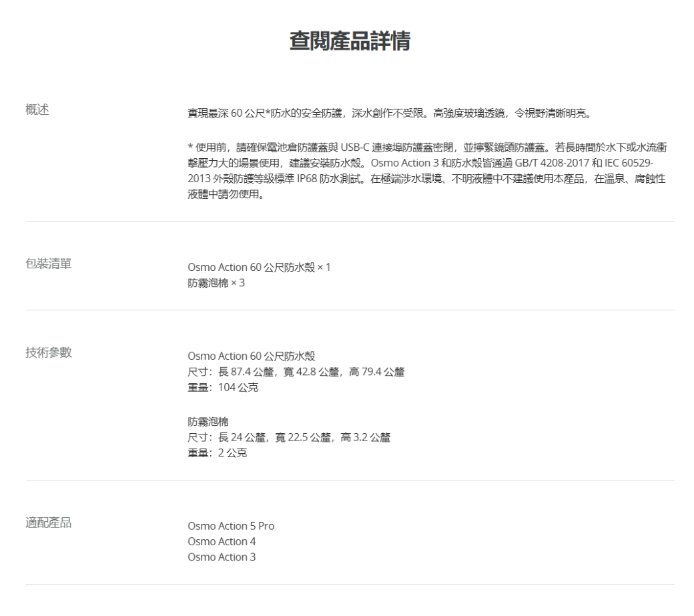Click dimensions line 長 87.4 公釐

[296, 372]
